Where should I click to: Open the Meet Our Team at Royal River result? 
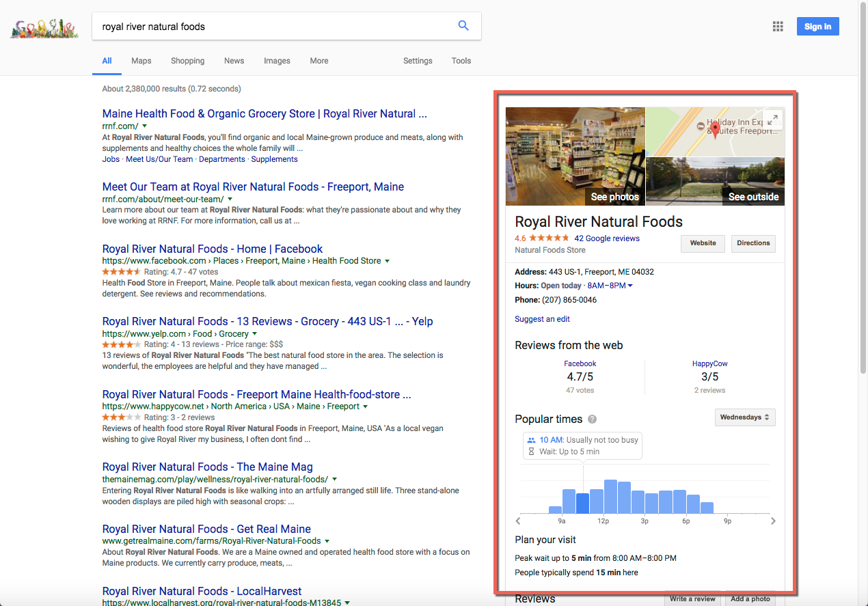coord(253,187)
